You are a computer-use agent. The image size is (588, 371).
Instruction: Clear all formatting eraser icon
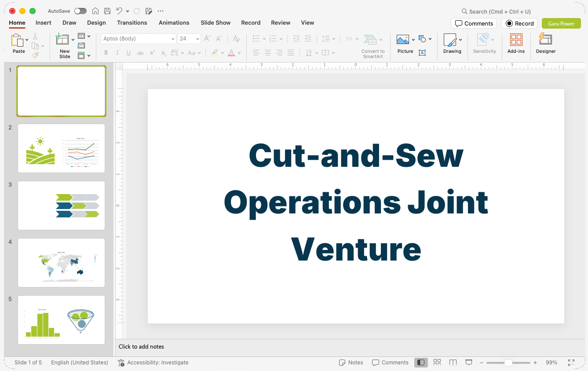(x=237, y=39)
